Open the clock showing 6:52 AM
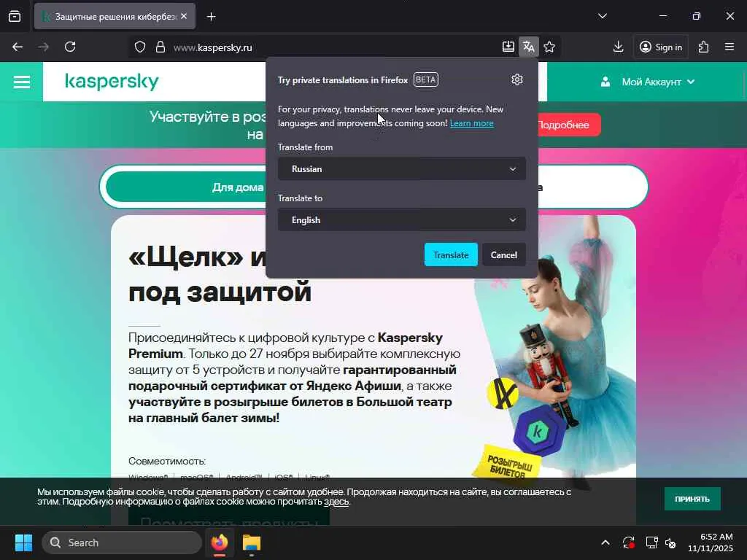The width and height of the screenshot is (747, 560). [x=711, y=542]
